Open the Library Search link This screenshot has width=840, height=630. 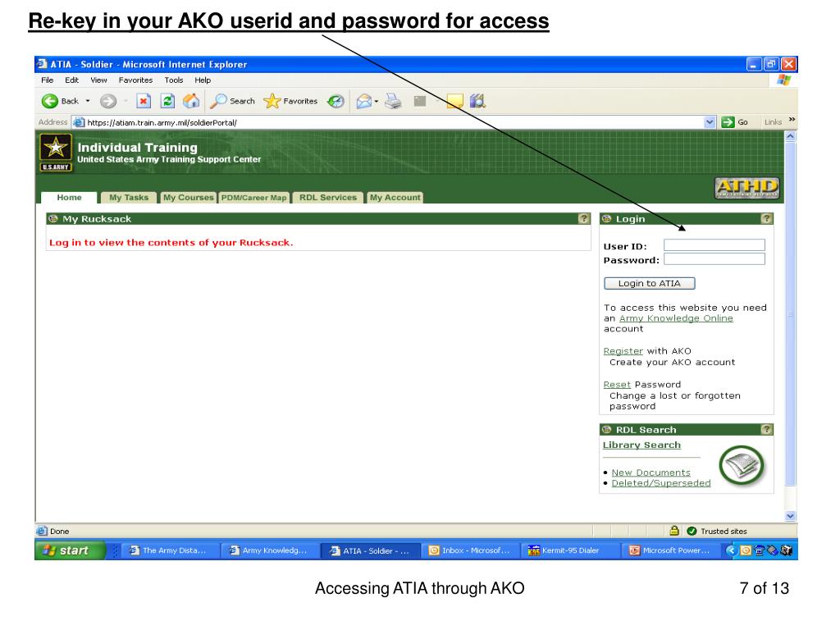[x=641, y=445]
